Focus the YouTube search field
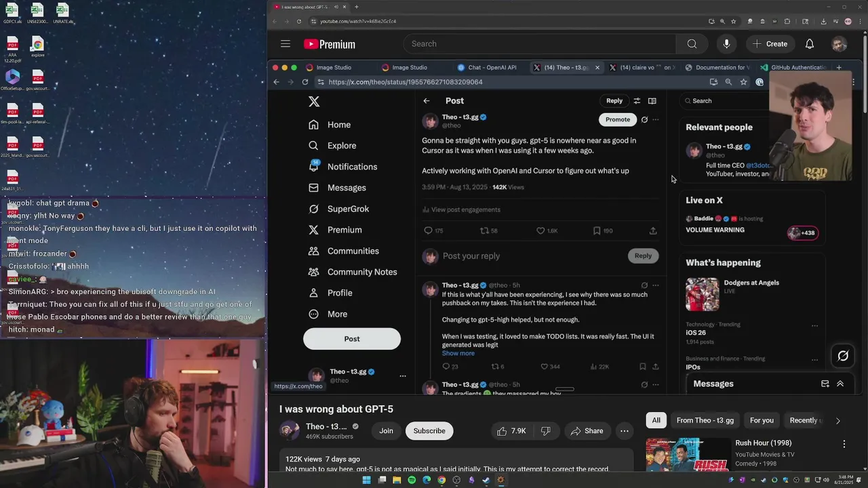The width and height of the screenshot is (868, 488). point(540,44)
